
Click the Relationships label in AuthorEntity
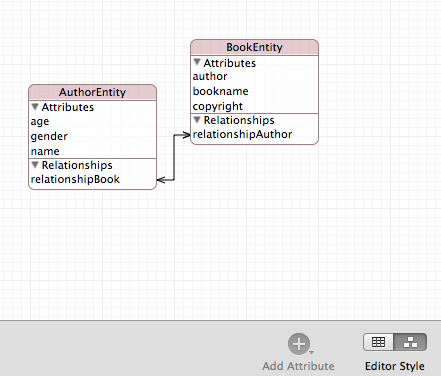(x=77, y=165)
